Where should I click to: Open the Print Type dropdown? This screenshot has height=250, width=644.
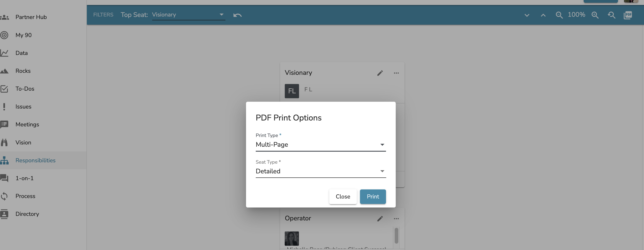pos(320,145)
